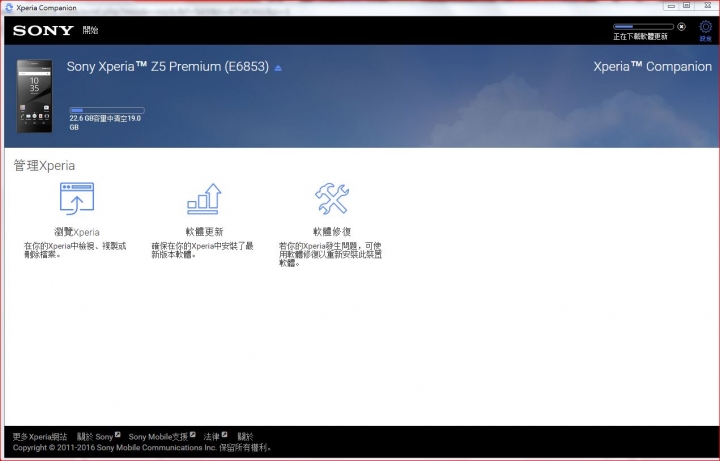Select the 開始 start tab

(90, 30)
